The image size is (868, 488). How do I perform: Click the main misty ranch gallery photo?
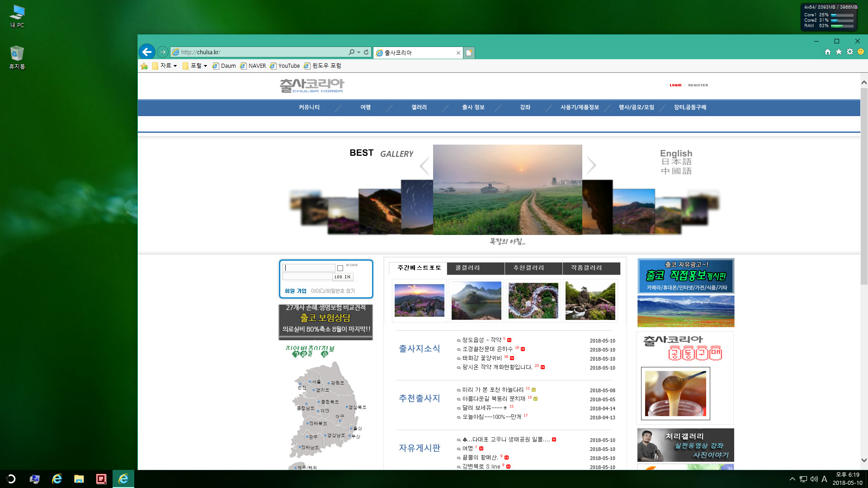coord(507,189)
